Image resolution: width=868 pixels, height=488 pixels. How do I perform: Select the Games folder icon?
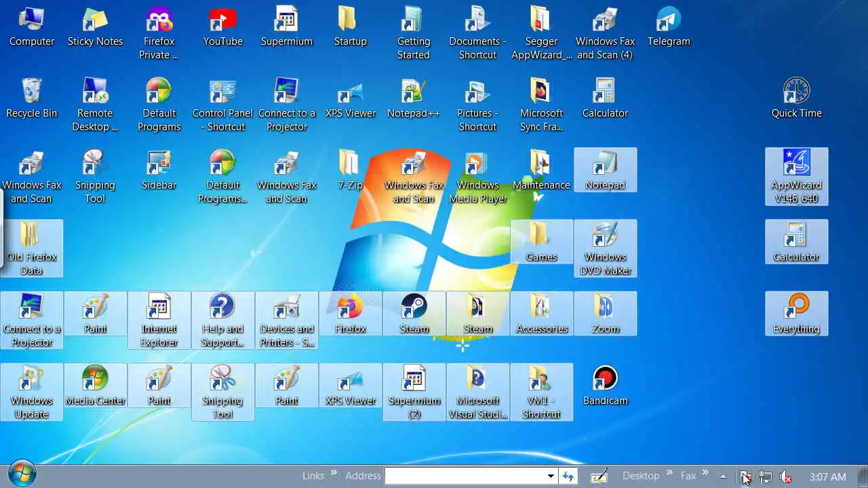click(542, 243)
